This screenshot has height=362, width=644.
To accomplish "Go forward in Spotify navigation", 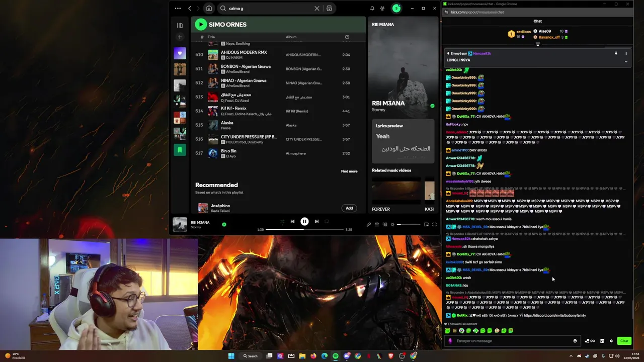I will [x=197, y=9].
